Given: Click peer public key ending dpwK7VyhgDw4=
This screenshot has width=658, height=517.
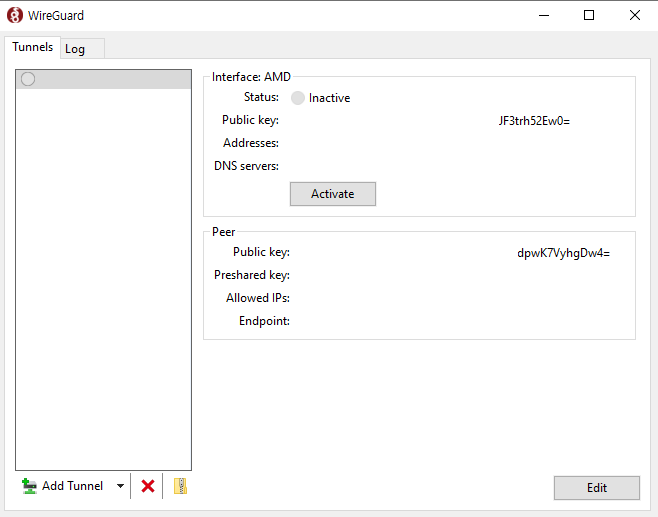Looking at the screenshot, I should [563, 253].
